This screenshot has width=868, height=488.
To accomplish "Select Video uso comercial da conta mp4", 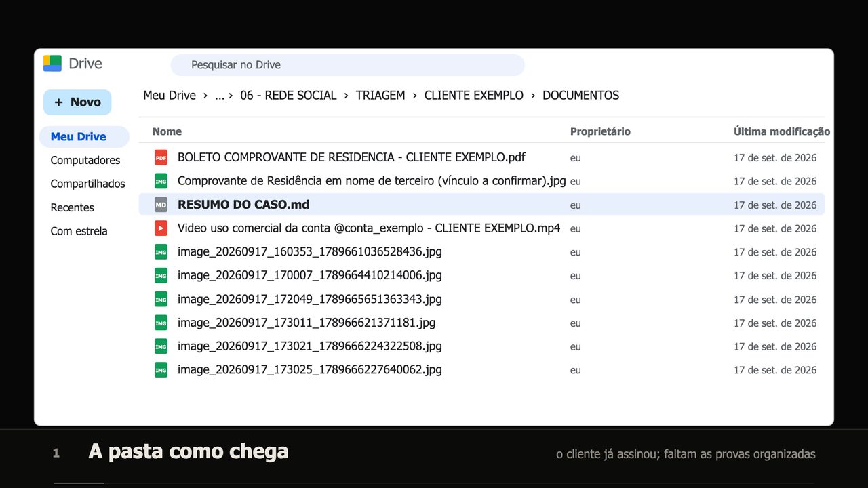I will [x=369, y=228].
